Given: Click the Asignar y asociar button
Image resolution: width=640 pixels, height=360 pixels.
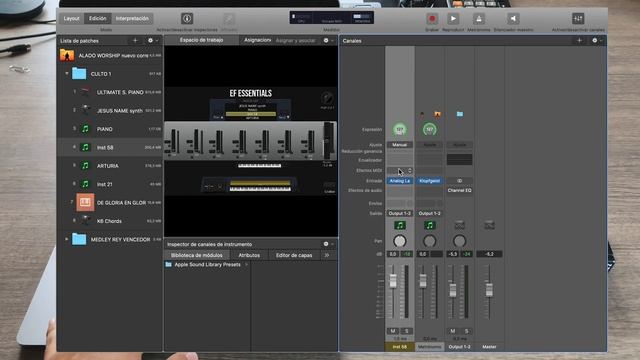Looking at the screenshot, I should tap(296, 40).
